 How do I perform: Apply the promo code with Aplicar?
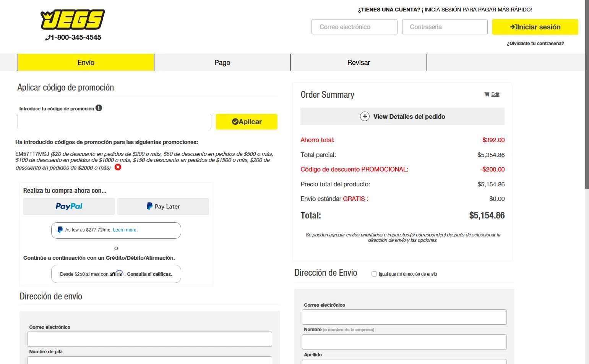tap(247, 122)
